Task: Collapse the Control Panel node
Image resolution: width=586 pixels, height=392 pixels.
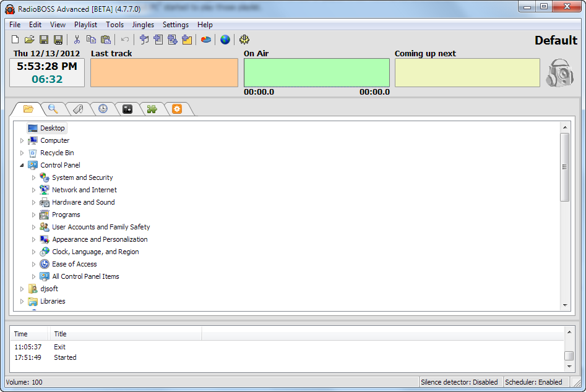Action: [22, 165]
